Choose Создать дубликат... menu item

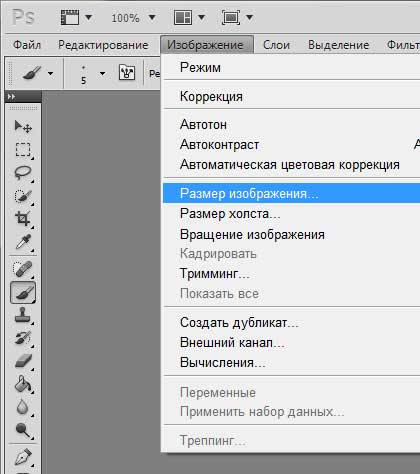291,322
